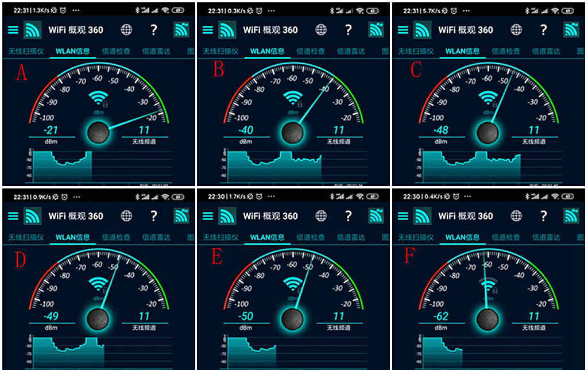Tap the gauge needle center knob in panel D
Image resolution: width=588 pixels, height=370 pixels.
99,318
